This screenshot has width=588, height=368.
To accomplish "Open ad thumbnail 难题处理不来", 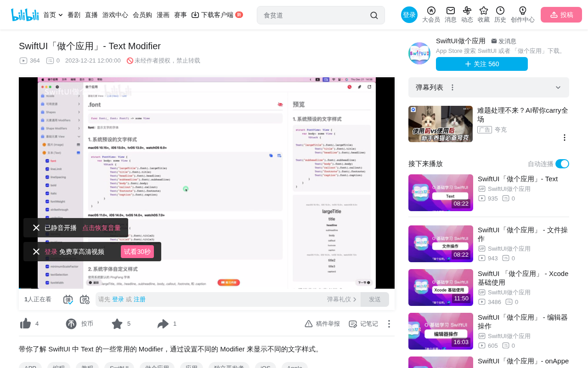I will tap(441, 124).
